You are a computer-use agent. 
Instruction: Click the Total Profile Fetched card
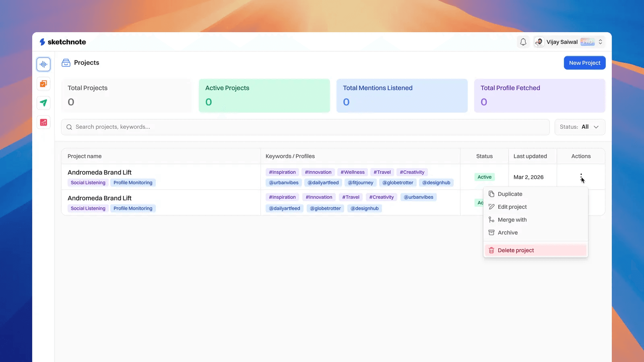point(540,96)
